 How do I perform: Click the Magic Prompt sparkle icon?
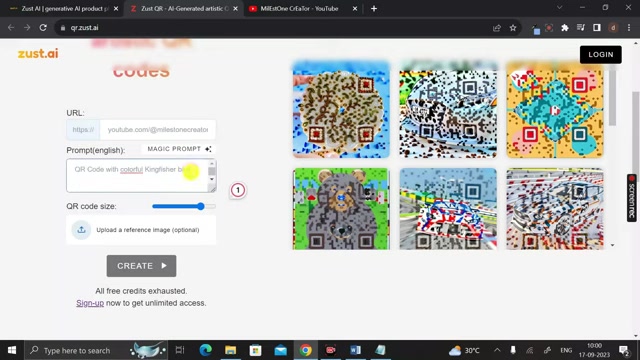click(208, 149)
